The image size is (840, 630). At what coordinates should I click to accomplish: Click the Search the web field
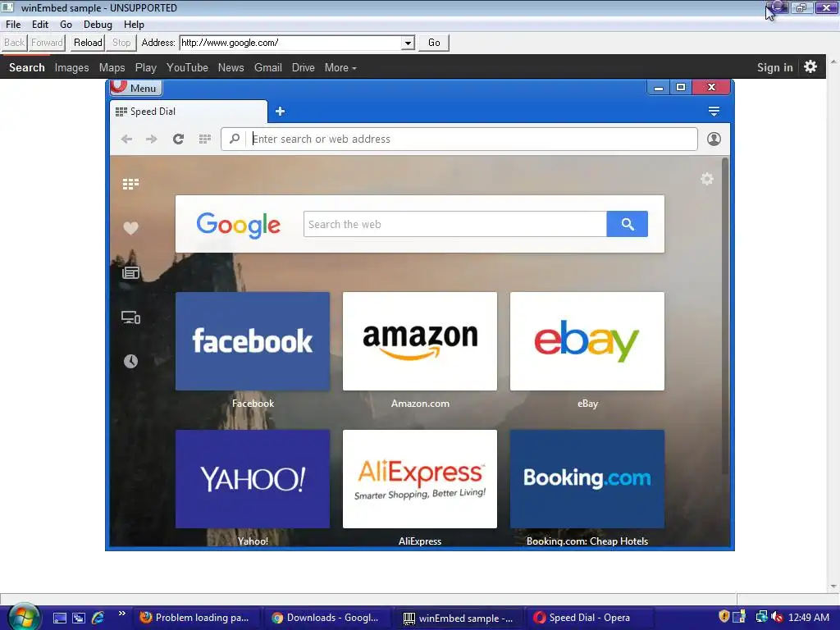[454, 224]
